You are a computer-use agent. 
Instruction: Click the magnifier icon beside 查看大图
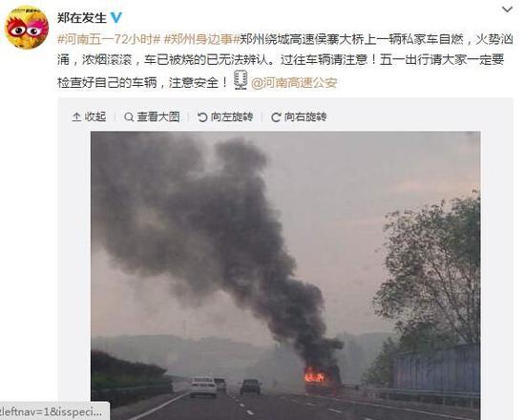(x=129, y=116)
